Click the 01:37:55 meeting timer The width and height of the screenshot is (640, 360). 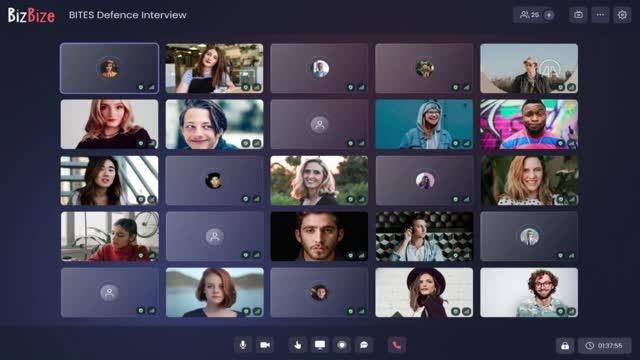(x=604, y=346)
